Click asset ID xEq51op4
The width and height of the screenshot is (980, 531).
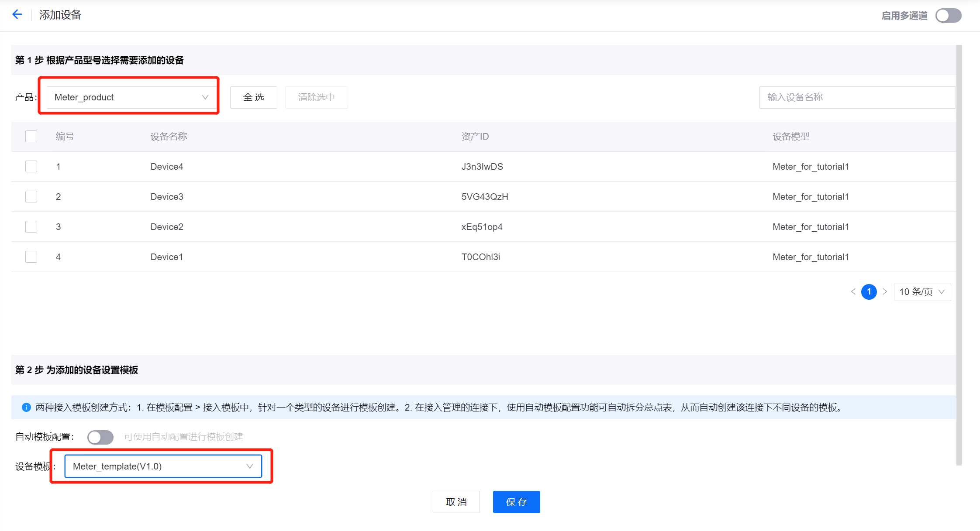(482, 227)
